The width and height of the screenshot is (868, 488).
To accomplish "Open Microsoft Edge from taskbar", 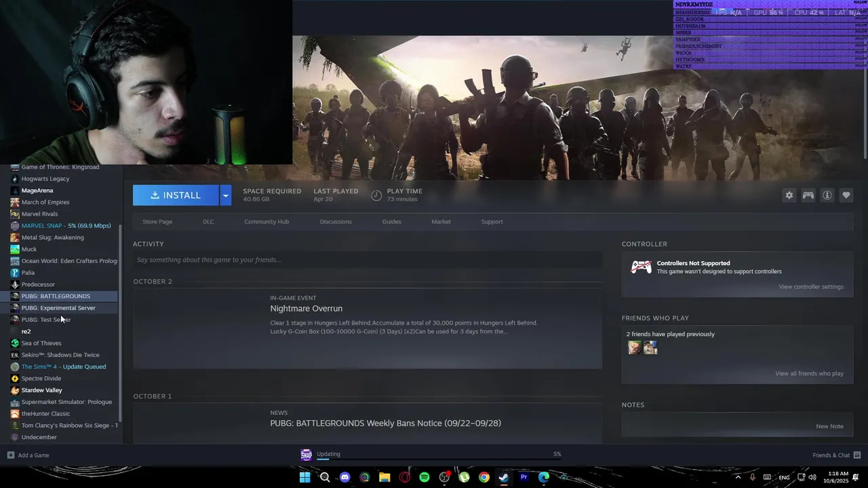I will 544,477.
